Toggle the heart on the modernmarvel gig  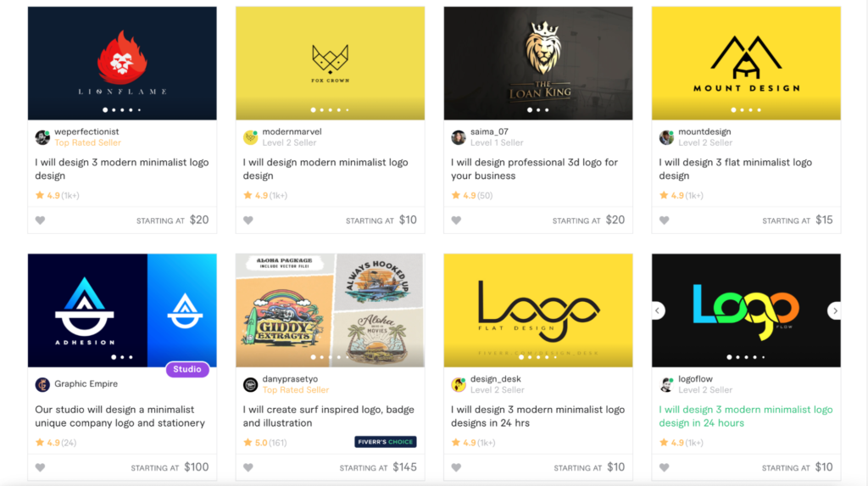click(248, 220)
